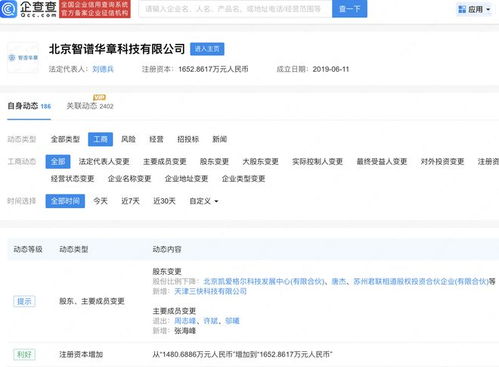Image resolution: width=499 pixels, height=367 pixels.
Task: Click 动态内容 column header
Action: click(167, 249)
